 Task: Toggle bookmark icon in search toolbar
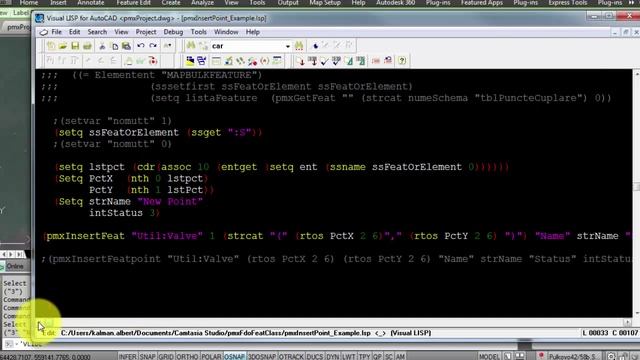(x=315, y=46)
